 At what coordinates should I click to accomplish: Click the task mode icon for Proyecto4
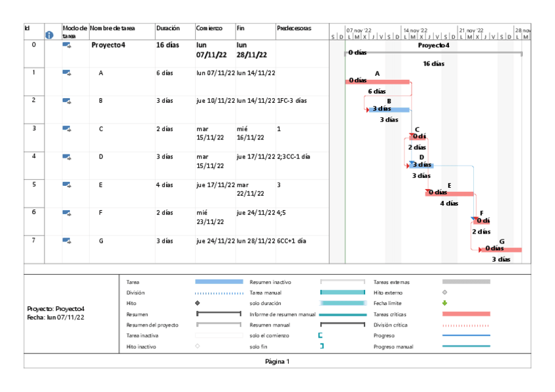pos(67,45)
